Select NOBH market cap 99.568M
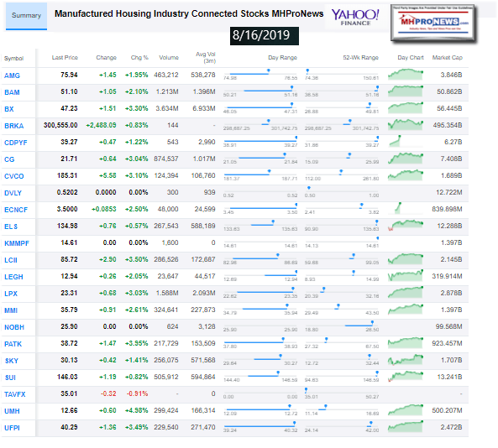Screen dimensions: 498x448 pos(449,327)
